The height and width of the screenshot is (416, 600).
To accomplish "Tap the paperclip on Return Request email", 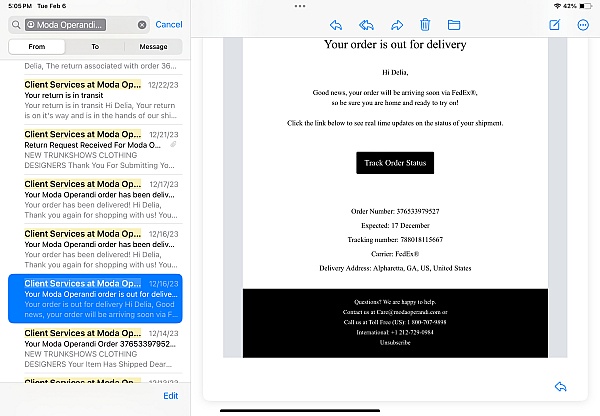I will (x=173, y=144).
